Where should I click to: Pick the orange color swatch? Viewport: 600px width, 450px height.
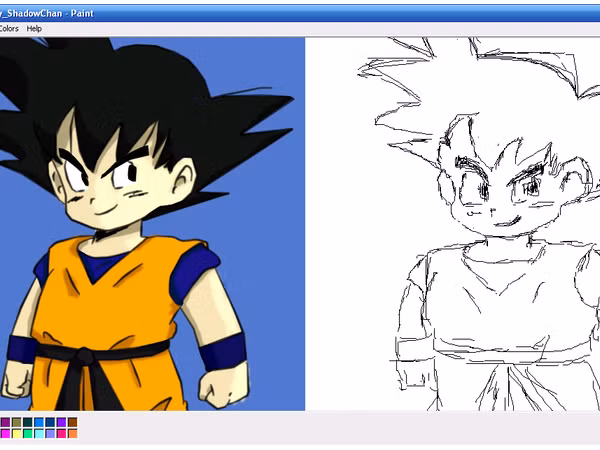pos(72,434)
